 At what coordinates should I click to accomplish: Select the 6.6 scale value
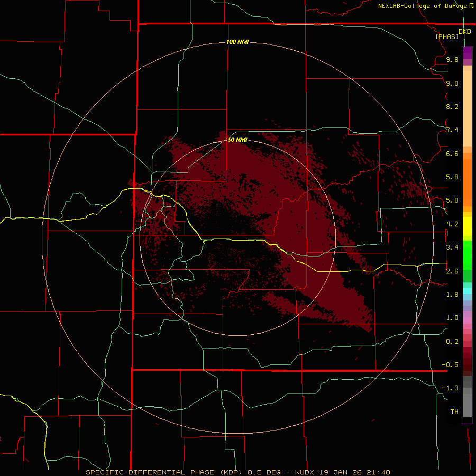pos(452,153)
